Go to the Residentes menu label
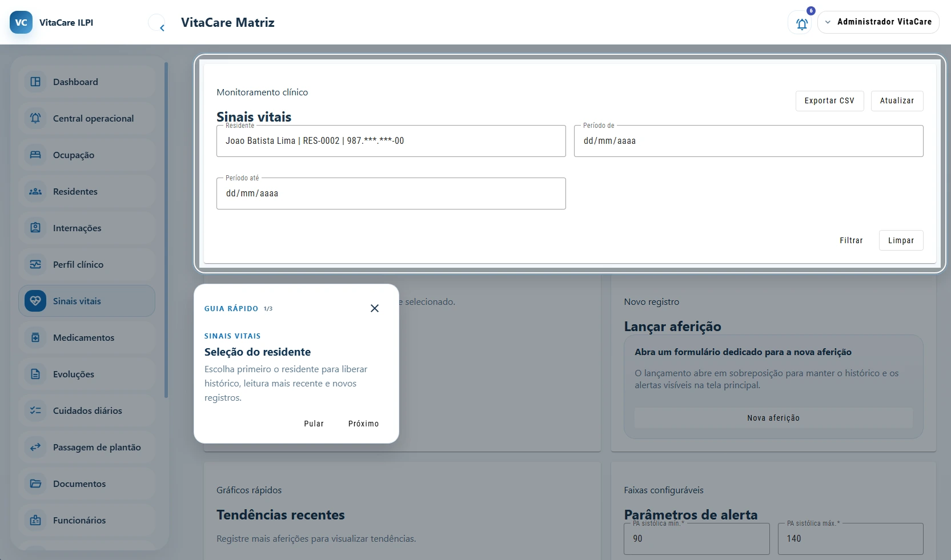Viewport: 951px width, 560px height. click(75, 191)
